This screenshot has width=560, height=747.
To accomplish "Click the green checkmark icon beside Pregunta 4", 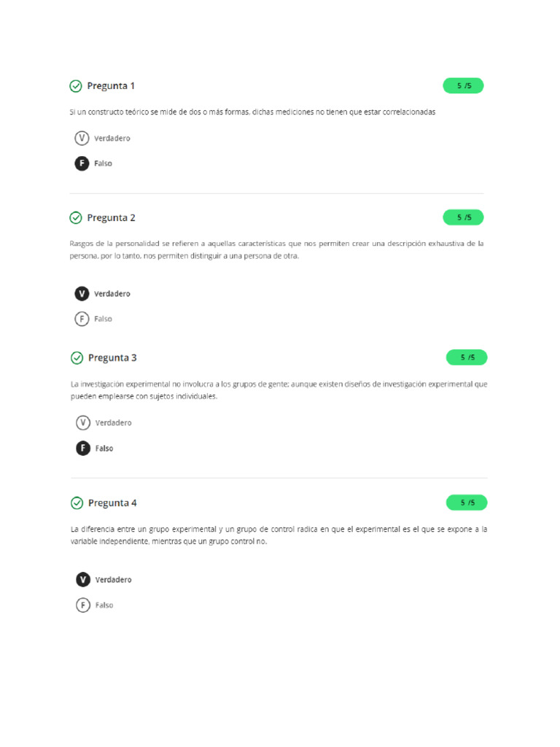I will coord(77,503).
